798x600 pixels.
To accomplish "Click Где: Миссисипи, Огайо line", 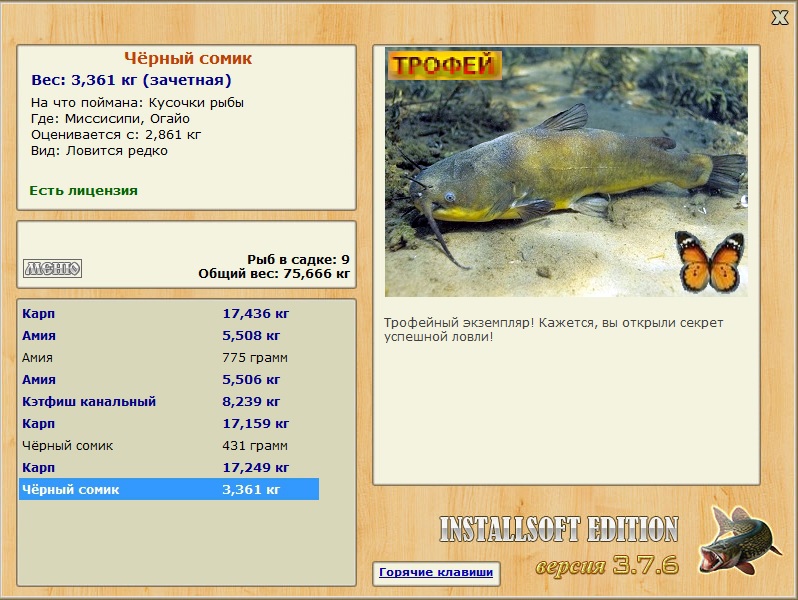I will click(x=110, y=119).
